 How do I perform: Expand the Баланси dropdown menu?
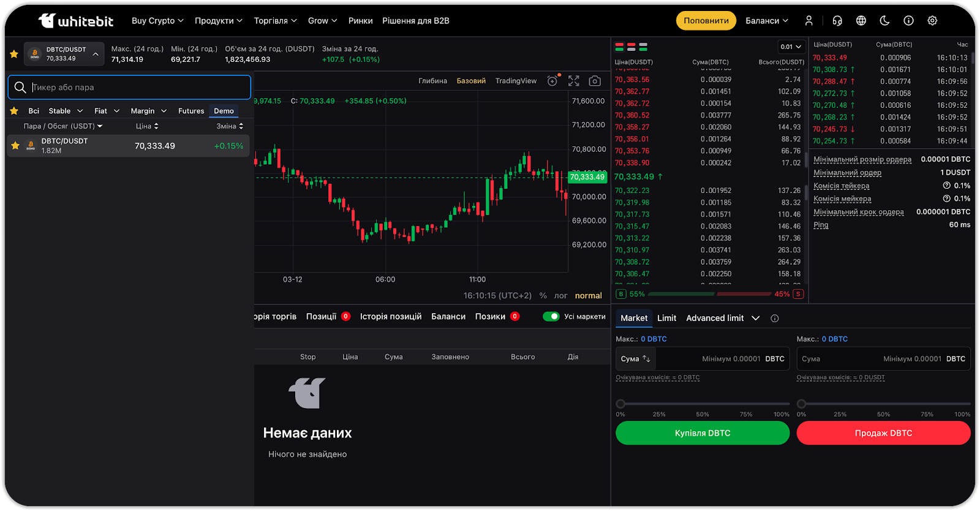point(767,21)
